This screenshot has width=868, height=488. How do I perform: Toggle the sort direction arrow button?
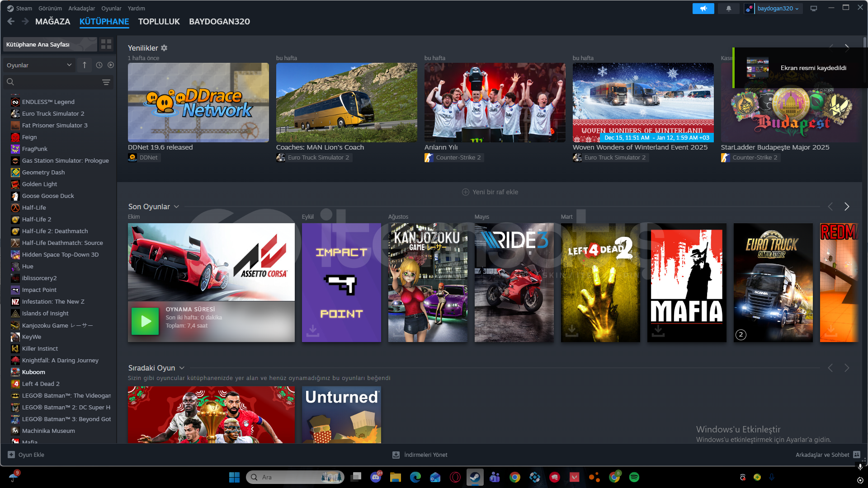[85, 65]
